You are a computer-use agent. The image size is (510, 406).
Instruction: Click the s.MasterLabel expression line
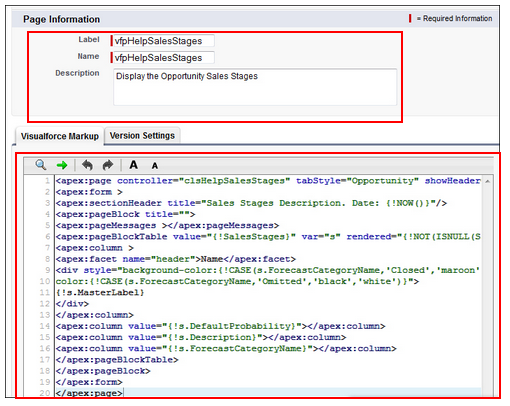100,292
